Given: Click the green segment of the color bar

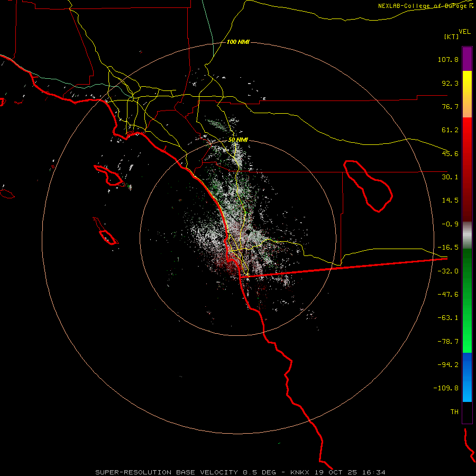Looking at the screenshot, I should 467,300.
